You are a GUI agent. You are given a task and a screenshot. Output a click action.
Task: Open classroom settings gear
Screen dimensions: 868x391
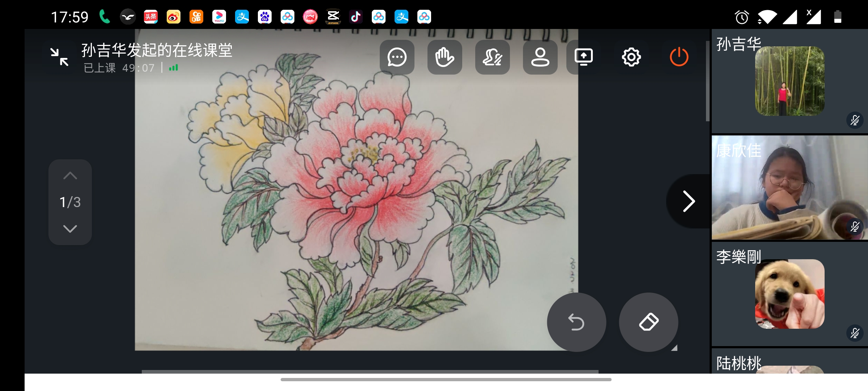pos(631,57)
